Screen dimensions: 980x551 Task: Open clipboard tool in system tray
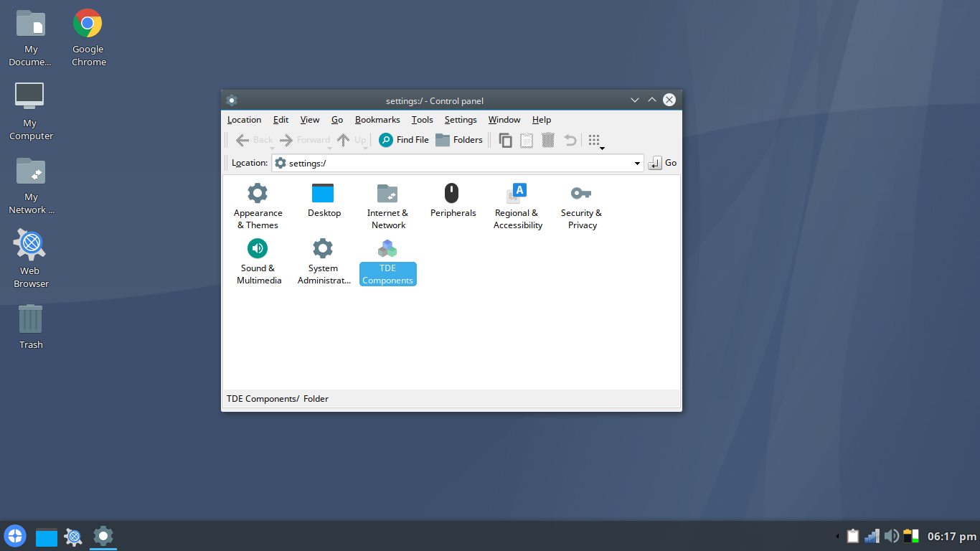pos(853,536)
